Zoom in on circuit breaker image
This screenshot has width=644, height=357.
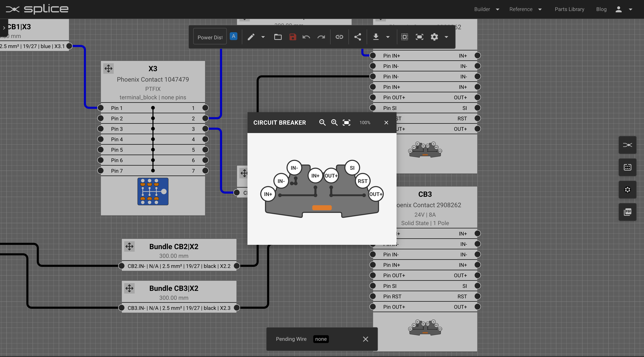[x=334, y=122]
